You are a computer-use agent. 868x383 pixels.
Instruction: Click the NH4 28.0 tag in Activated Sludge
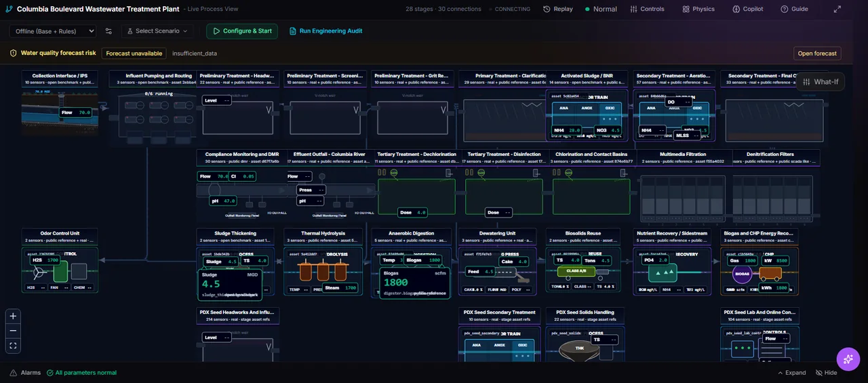568,130
